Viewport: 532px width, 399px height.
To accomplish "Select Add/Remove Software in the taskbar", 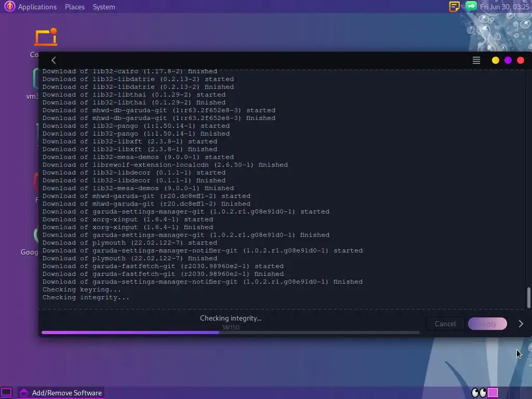I will tap(61, 393).
